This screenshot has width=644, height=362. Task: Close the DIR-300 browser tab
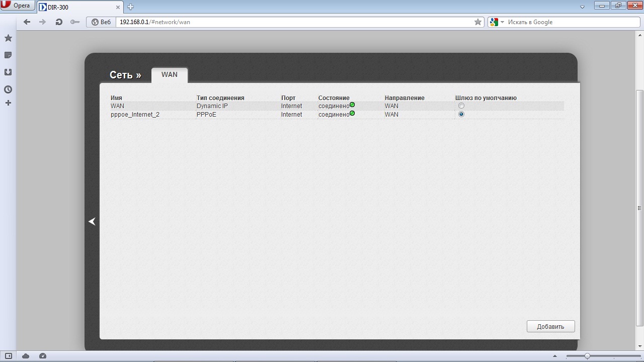tap(119, 7)
